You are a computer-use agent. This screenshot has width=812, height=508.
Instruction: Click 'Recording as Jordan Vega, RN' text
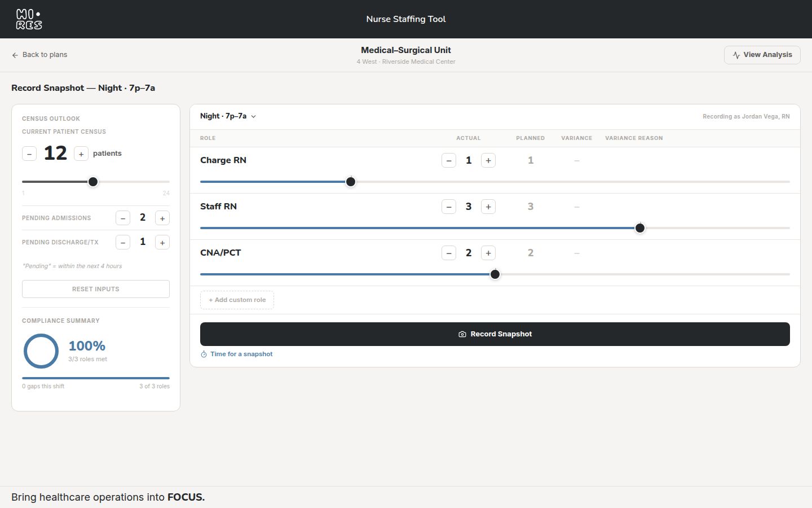pyautogui.click(x=746, y=116)
